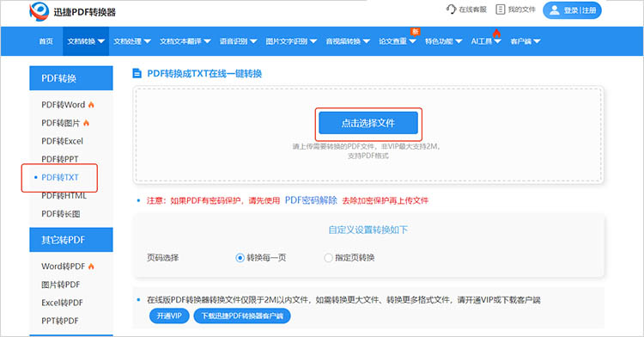Image resolution: width=644 pixels, height=337 pixels.
Task: Go to 首页 in navigation bar
Action: [x=46, y=41]
